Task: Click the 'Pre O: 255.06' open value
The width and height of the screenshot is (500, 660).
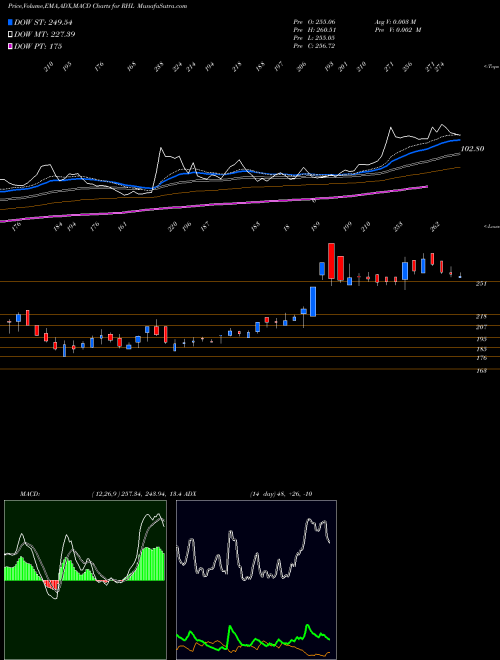Action: [314, 21]
